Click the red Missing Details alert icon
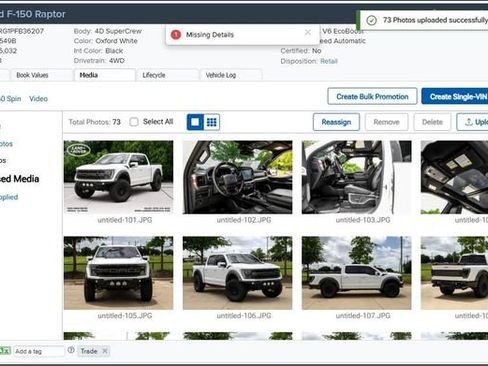The height and width of the screenshot is (366, 488). pyautogui.click(x=176, y=34)
